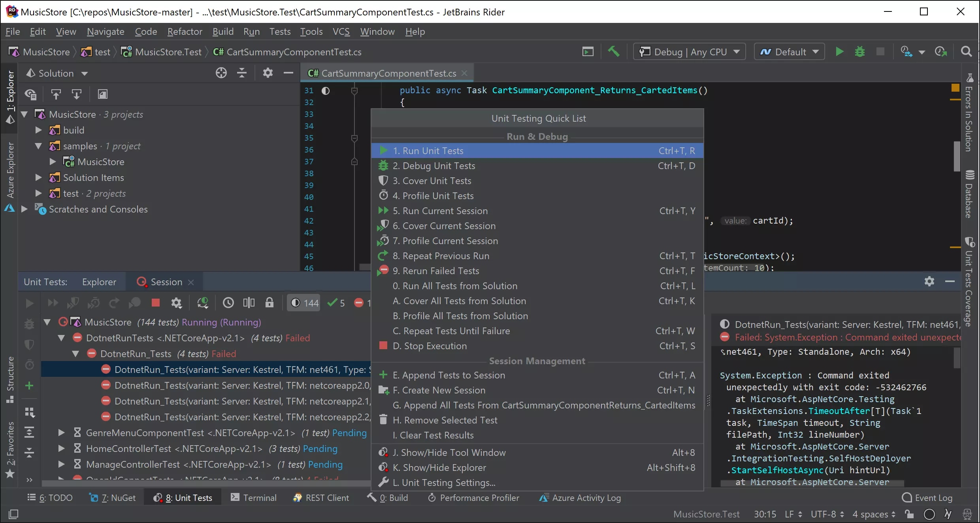Expand the Scratches and Consoles node
The image size is (980, 523).
pos(23,209)
